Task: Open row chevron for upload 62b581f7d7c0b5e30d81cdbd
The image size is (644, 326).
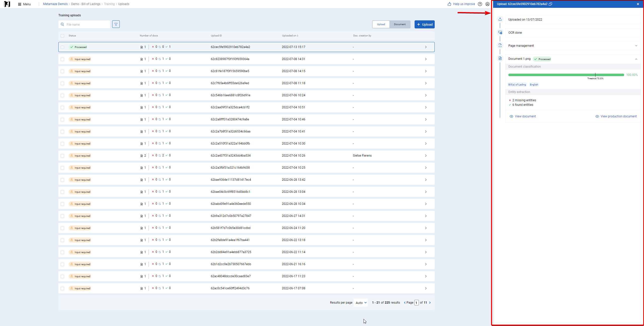Action: pyautogui.click(x=426, y=228)
